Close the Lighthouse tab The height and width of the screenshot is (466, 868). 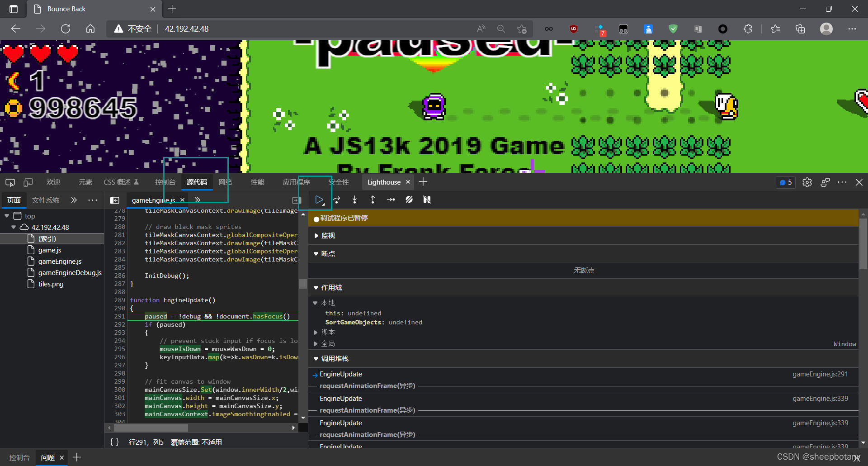(x=408, y=182)
